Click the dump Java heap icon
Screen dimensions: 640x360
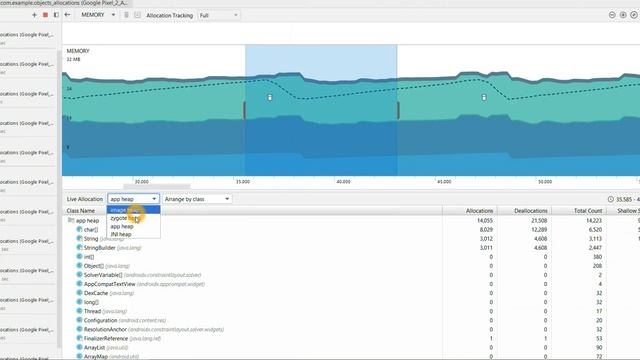(x=137, y=15)
